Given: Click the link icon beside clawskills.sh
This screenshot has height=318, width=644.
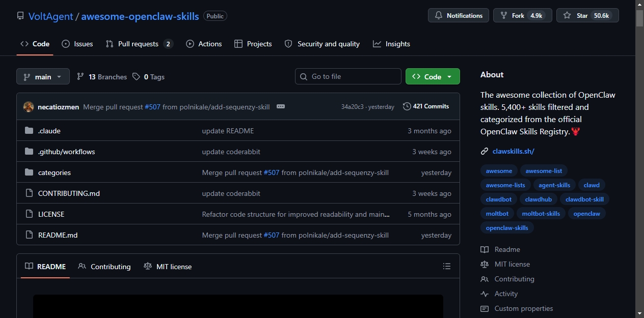Looking at the screenshot, I should 484,151.
